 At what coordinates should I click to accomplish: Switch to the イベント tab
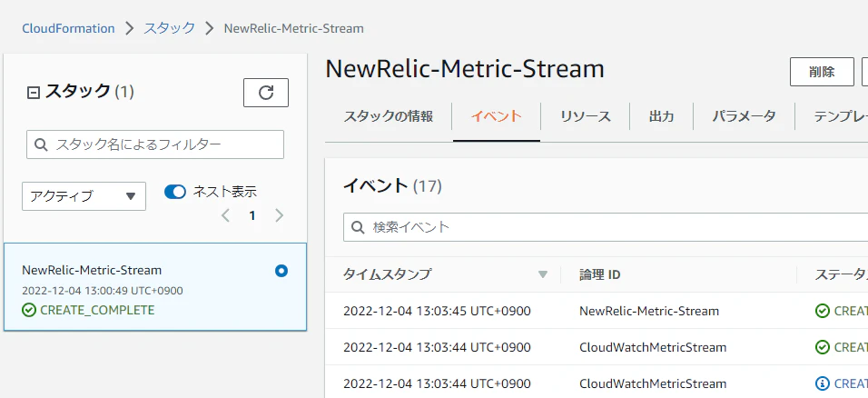pyautogui.click(x=497, y=116)
